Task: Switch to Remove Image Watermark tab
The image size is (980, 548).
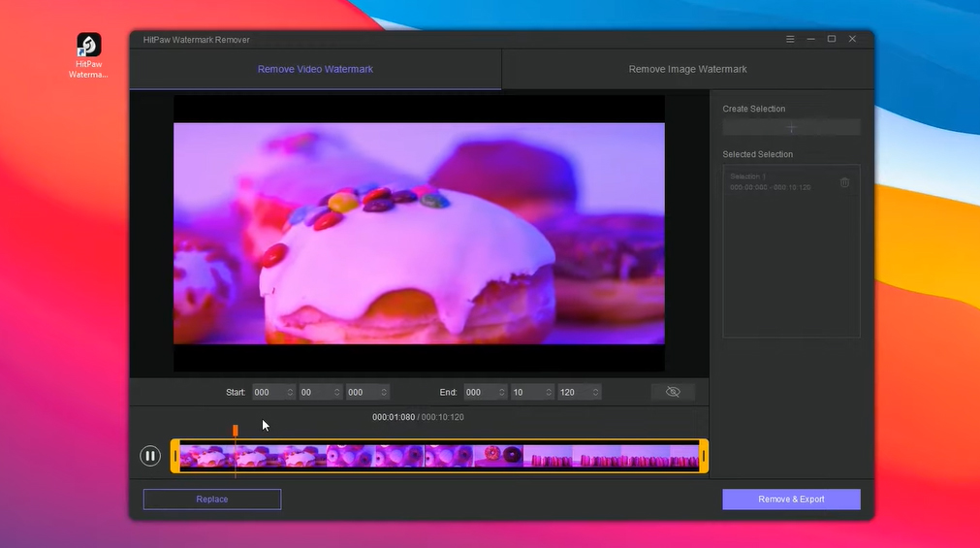Action: click(687, 70)
